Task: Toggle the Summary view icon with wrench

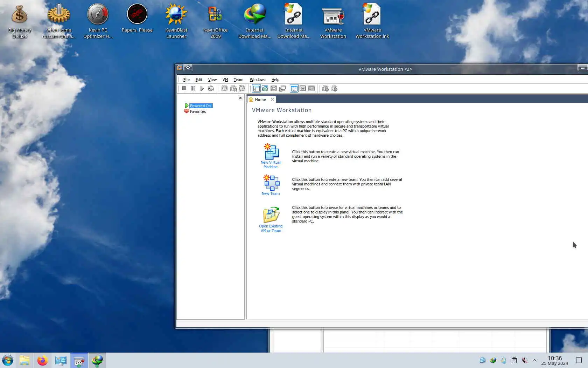Action: pos(294,88)
